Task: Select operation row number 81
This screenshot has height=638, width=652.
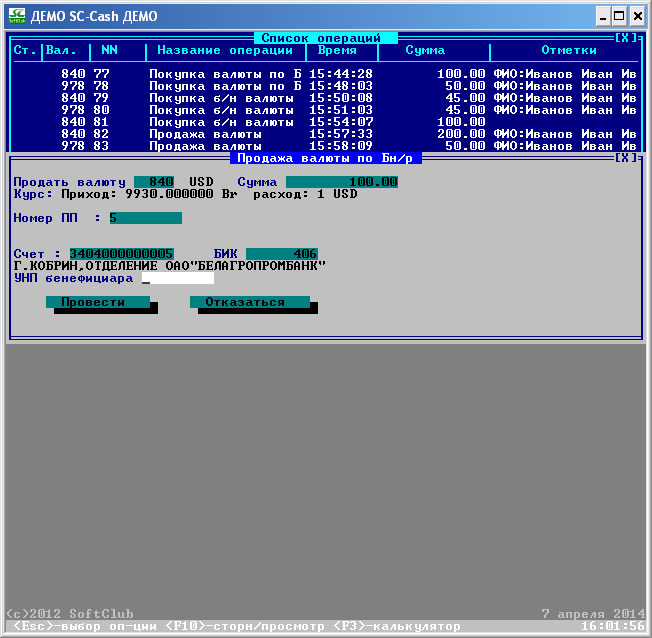Action: (325, 122)
